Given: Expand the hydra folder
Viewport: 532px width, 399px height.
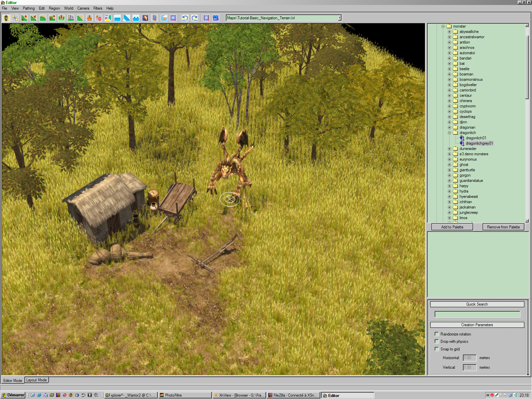Looking at the screenshot, I should coord(449,191).
